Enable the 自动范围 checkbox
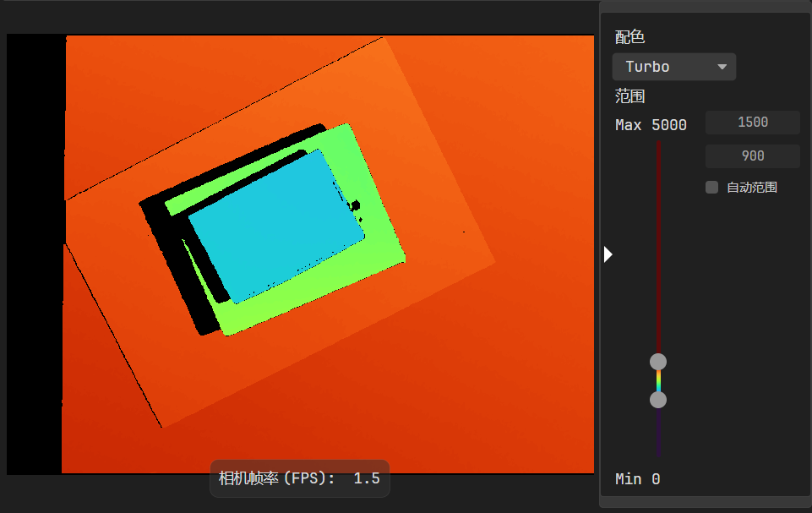Viewport: 812px width, 513px height. coord(711,188)
